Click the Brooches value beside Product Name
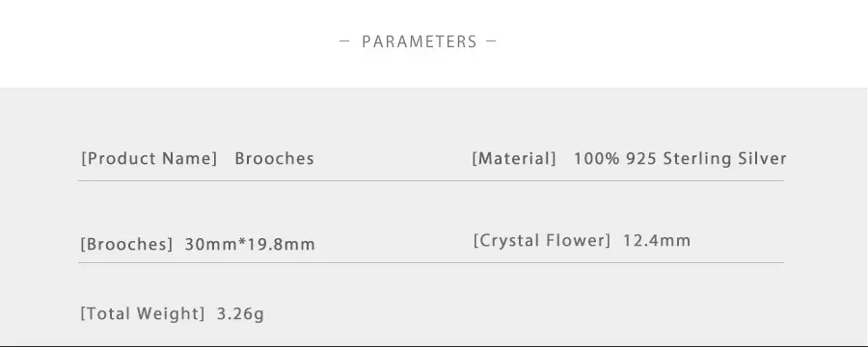This screenshot has width=868, height=347. click(x=275, y=158)
